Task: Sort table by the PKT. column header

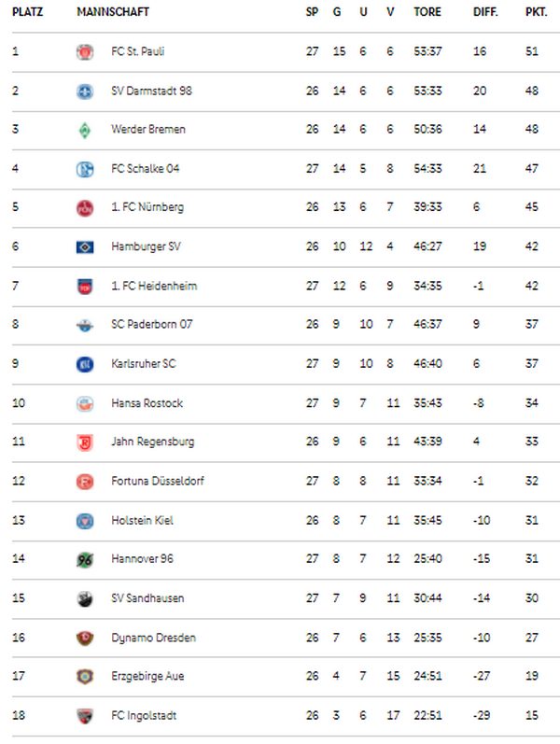Action: point(536,12)
